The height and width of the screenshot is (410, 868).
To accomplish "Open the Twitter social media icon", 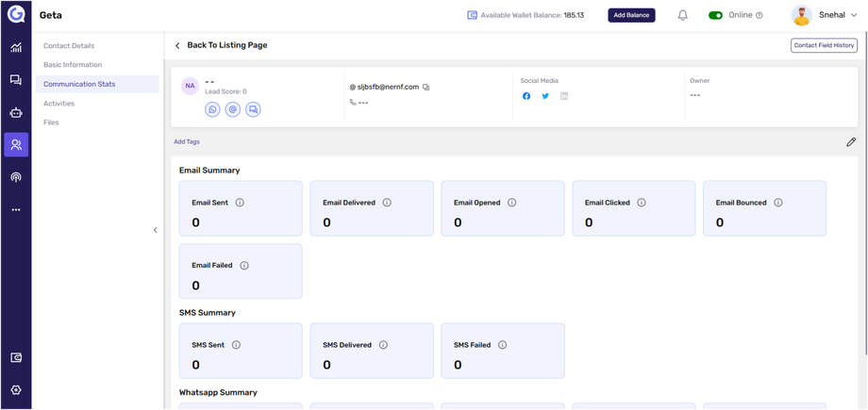I will click(x=545, y=96).
